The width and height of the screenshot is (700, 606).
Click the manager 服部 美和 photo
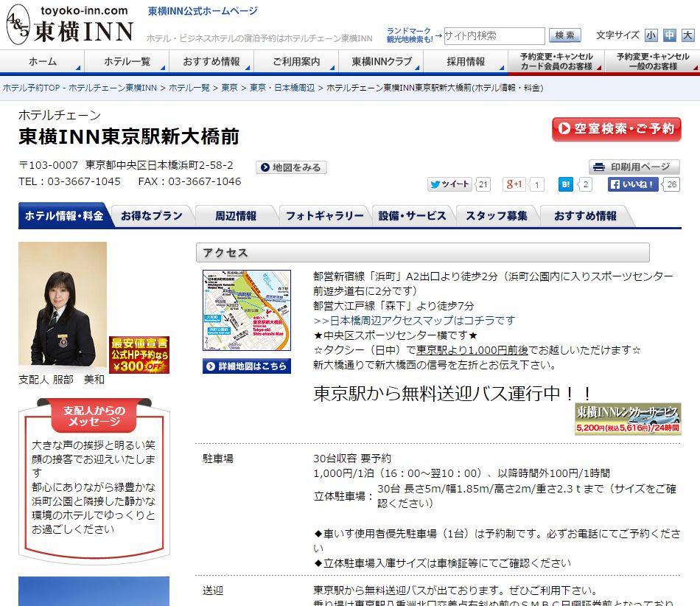pos(63,304)
